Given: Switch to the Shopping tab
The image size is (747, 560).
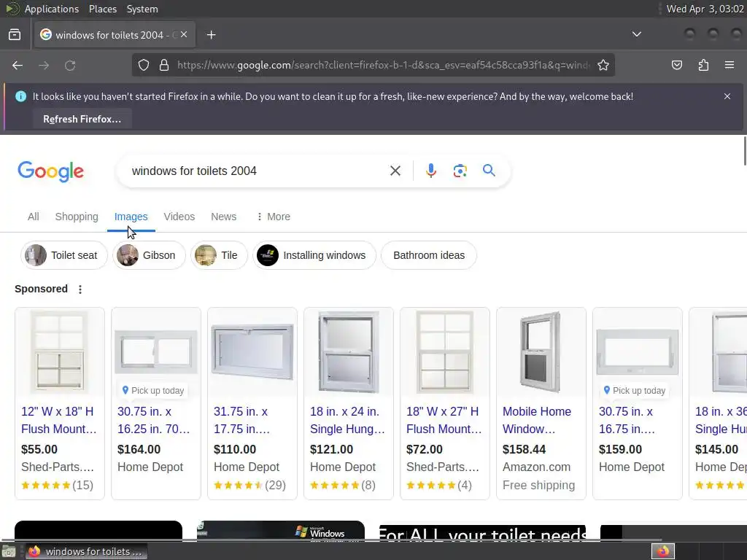Looking at the screenshot, I should (77, 217).
